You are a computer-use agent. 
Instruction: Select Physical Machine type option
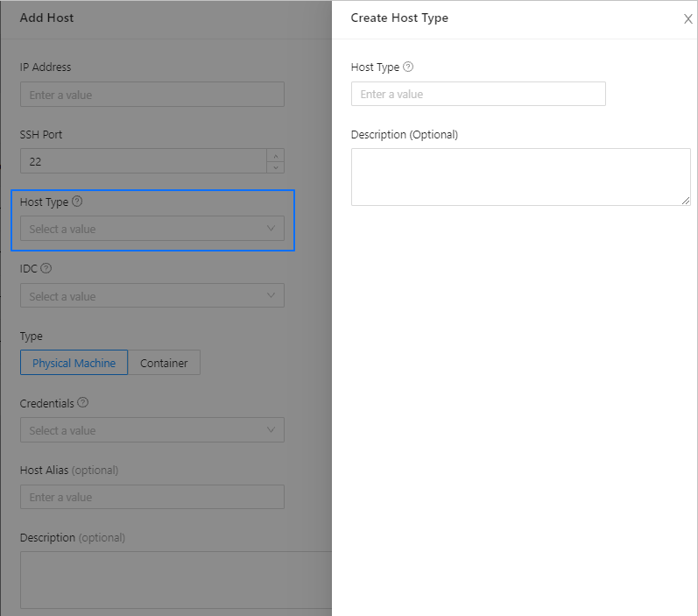(74, 363)
